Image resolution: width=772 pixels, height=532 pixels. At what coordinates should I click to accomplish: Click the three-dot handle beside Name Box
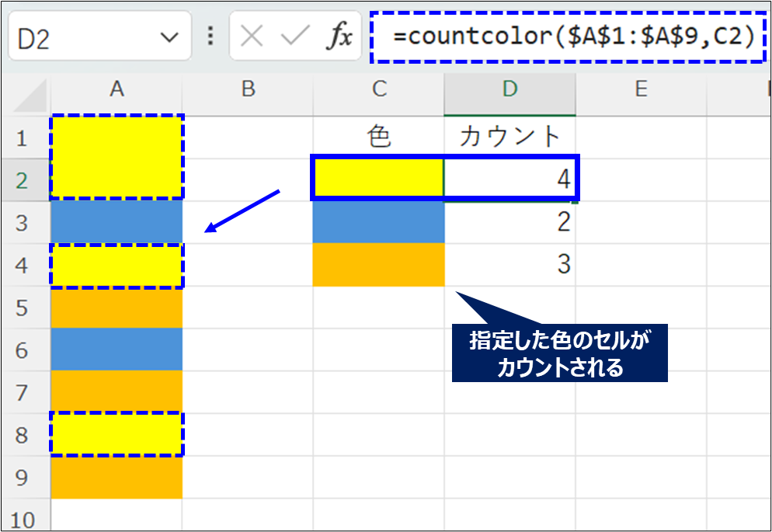[x=210, y=37]
